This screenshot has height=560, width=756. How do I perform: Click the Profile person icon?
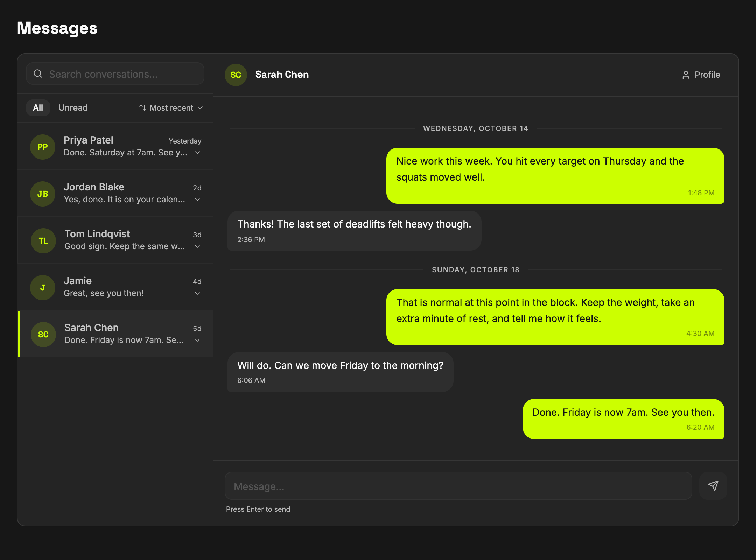pos(686,75)
